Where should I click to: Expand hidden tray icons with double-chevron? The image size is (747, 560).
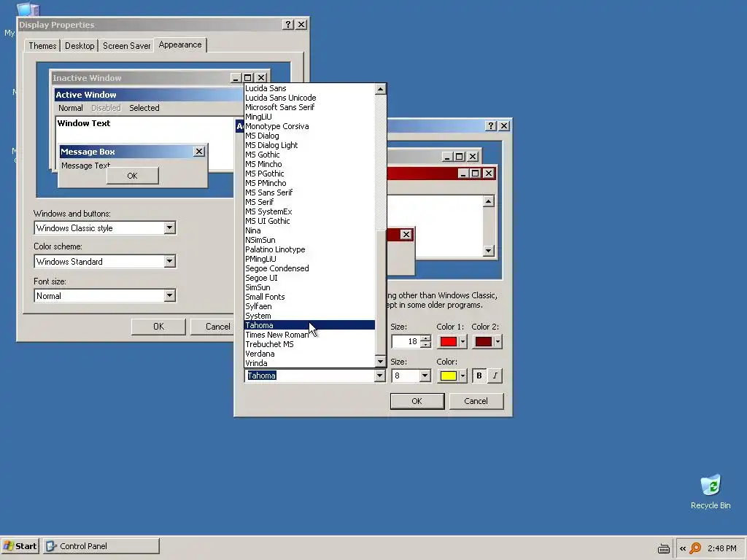point(683,548)
